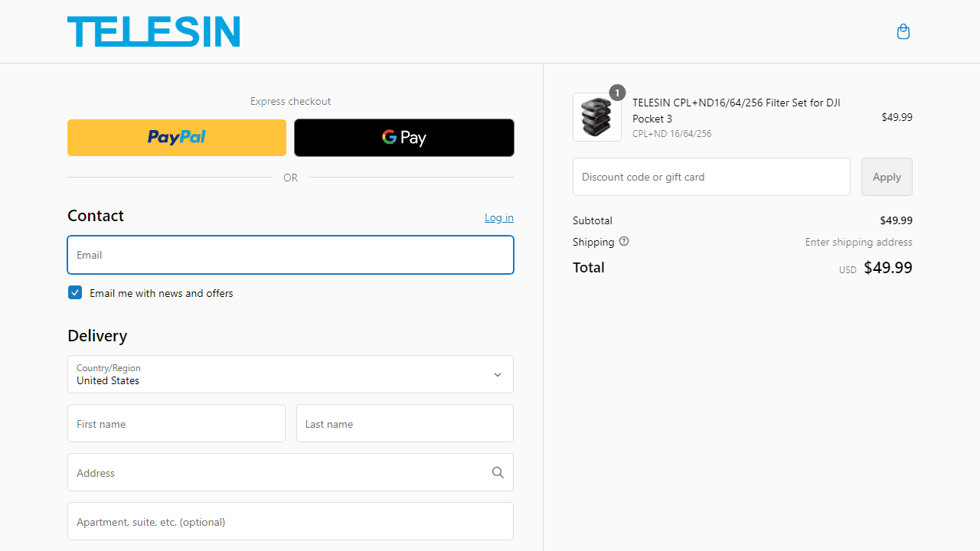
Task: Click the Express checkout label
Action: [x=290, y=101]
